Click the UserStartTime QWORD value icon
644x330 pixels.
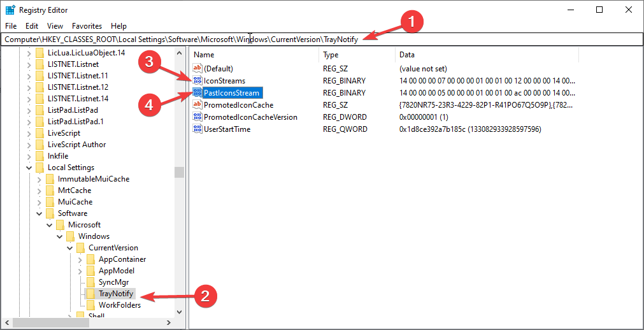[197, 129]
